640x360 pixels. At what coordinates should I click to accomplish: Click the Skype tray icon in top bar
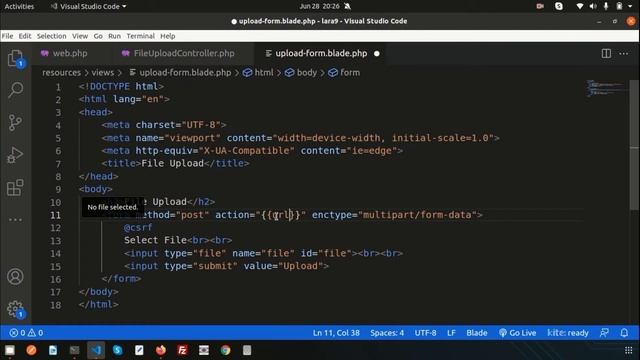click(x=559, y=6)
